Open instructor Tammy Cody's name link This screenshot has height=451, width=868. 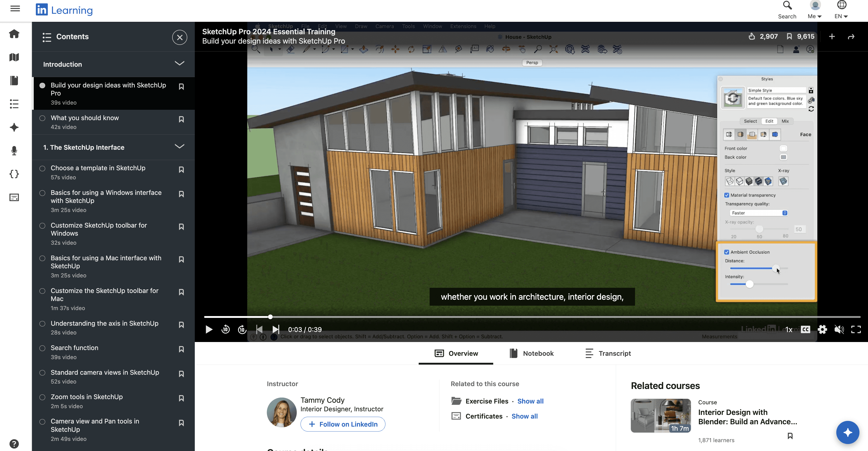pos(322,400)
